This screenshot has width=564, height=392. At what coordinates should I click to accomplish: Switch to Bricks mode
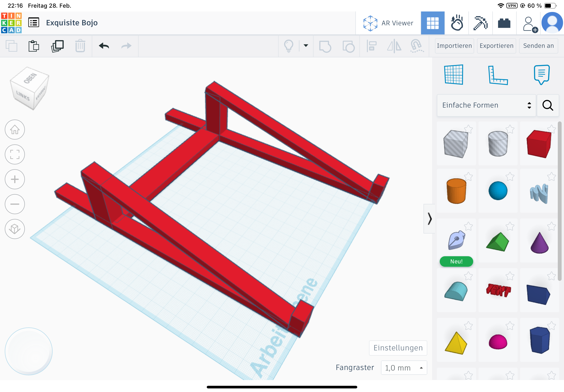tap(504, 23)
